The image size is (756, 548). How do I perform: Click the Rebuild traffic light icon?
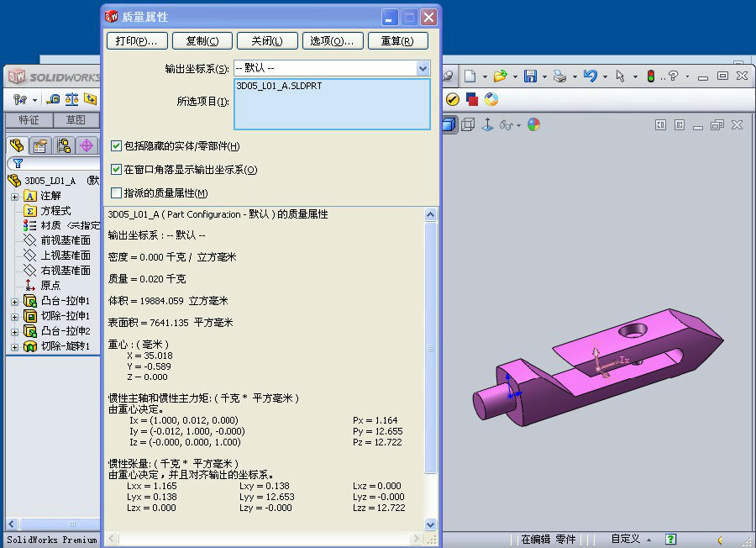click(x=649, y=76)
